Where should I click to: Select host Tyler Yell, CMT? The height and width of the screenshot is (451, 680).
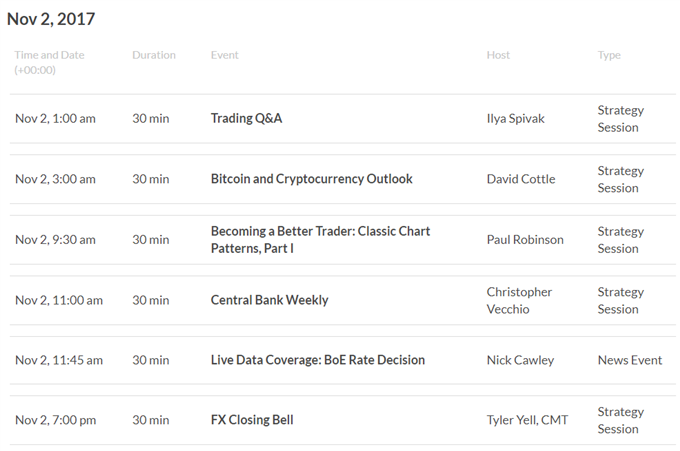point(527,420)
